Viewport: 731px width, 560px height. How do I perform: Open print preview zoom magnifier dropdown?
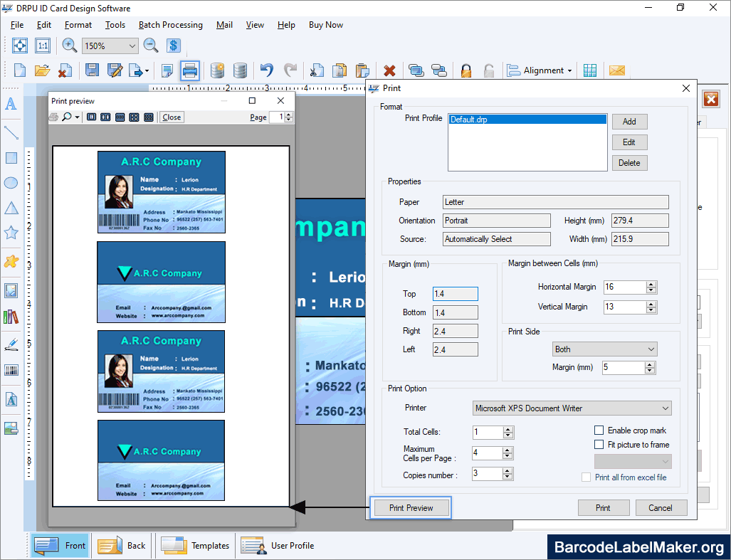click(x=78, y=117)
